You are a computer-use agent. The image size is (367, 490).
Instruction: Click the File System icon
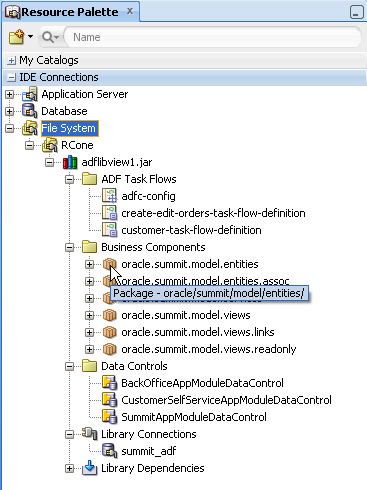pos(29,128)
